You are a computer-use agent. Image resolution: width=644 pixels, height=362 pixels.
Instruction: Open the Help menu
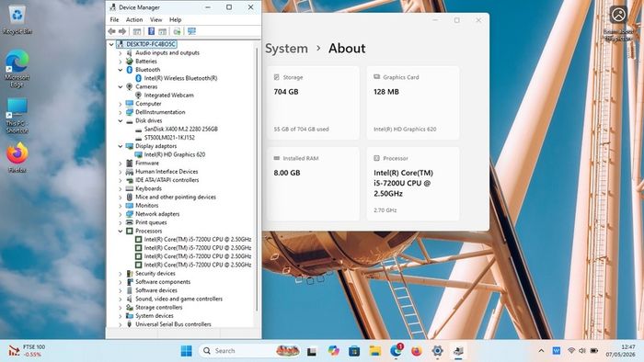(x=176, y=19)
